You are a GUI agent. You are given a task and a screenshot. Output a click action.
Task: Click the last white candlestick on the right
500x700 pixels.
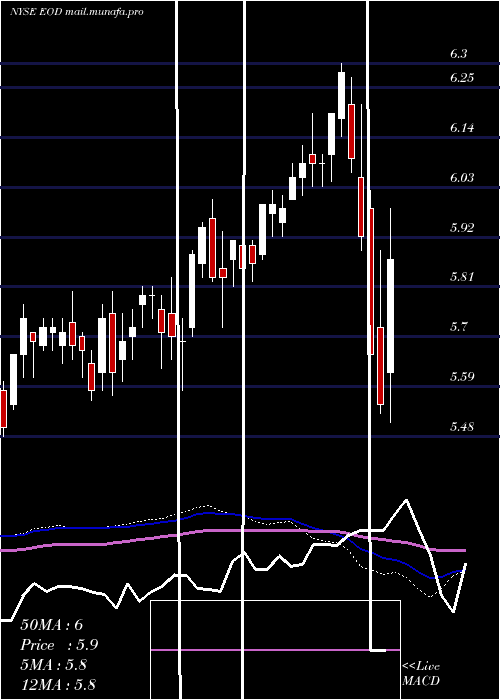[x=391, y=316]
